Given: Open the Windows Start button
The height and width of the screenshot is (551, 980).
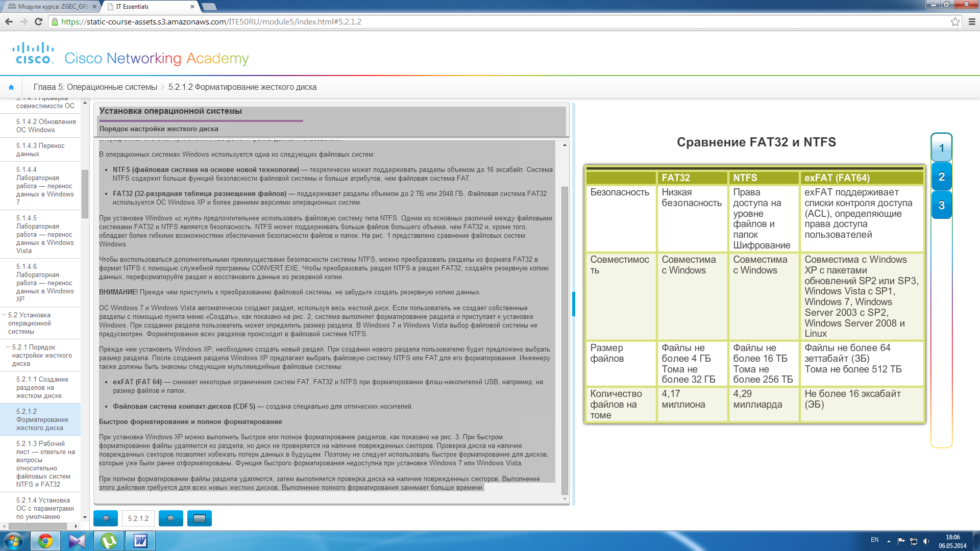Looking at the screenshot, I should 13,541.
